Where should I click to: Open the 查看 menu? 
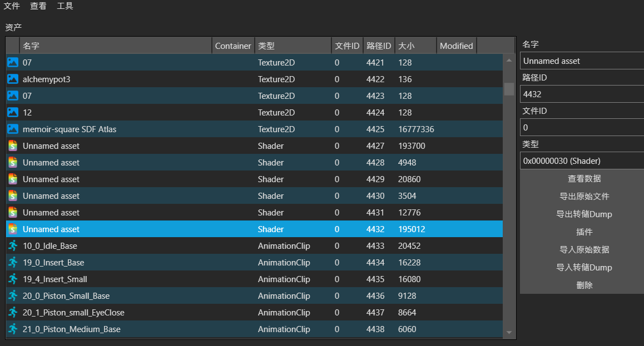click(x=38, y=6)
